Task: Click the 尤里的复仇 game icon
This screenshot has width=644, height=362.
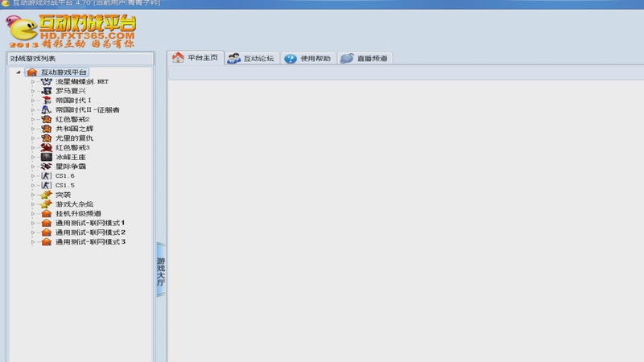Action: coord(47,138)
